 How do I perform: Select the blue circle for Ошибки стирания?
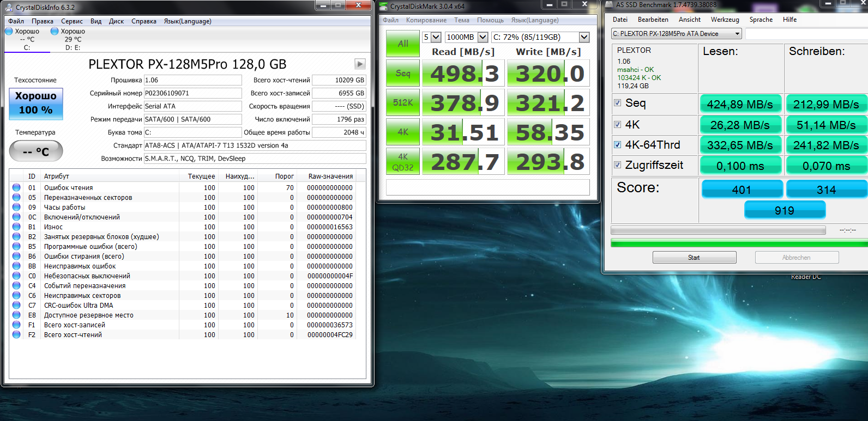tap(16, 256)
